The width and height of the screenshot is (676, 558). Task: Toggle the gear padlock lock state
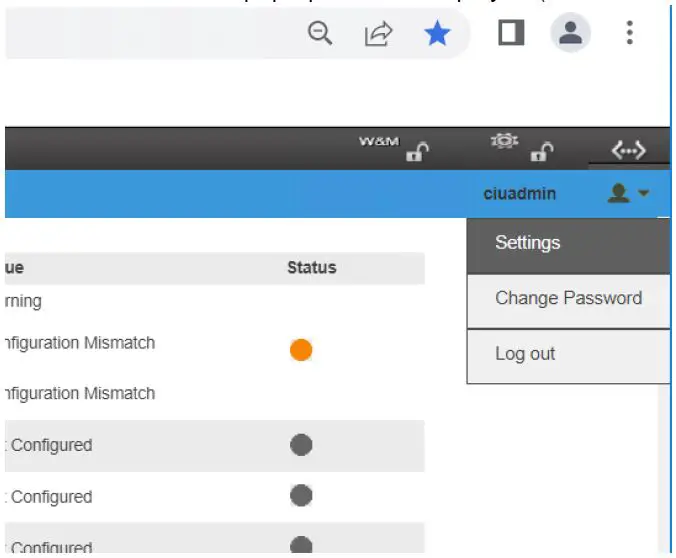(541, 152)
